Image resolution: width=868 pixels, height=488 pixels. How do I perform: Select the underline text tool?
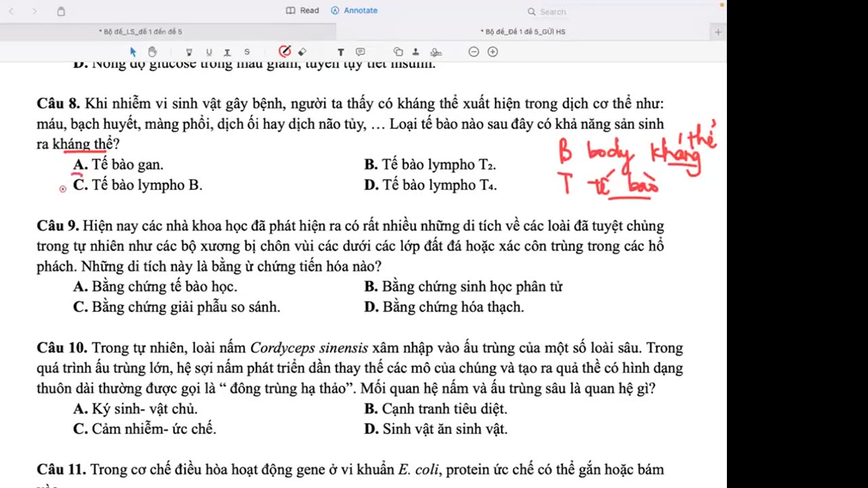click(x=208, y=52)
